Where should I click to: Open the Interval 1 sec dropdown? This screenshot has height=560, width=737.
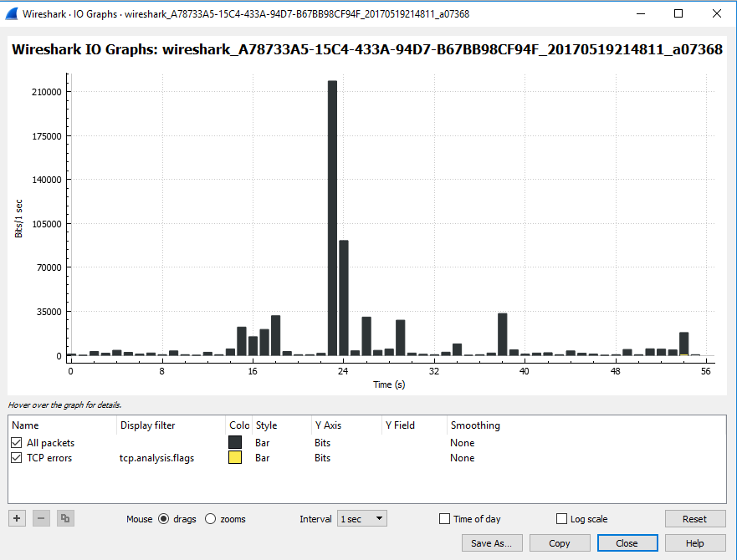[x=362, y=519]
